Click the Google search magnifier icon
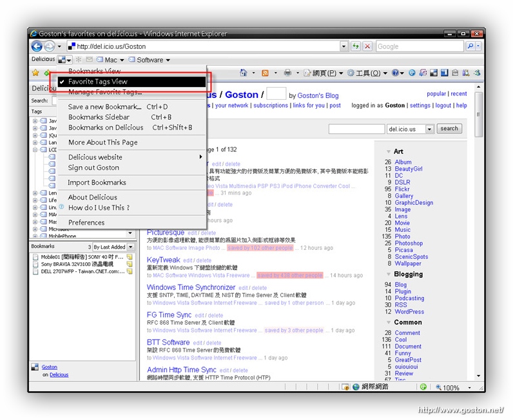The width and height of the screenshot is (513, 420). click(470, 46)
